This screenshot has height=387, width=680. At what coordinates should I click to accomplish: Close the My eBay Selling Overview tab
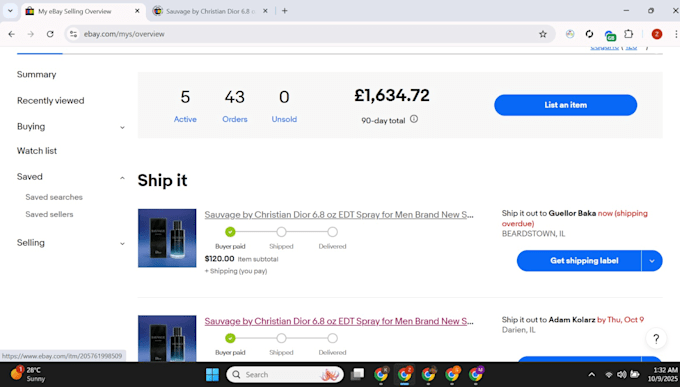pos(137,11)
